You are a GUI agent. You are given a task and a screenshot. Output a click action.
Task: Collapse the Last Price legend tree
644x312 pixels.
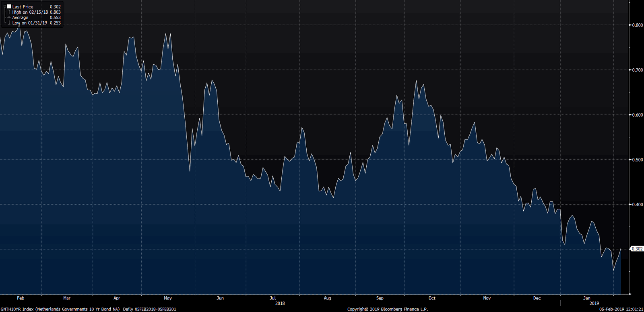coord(5,7)
